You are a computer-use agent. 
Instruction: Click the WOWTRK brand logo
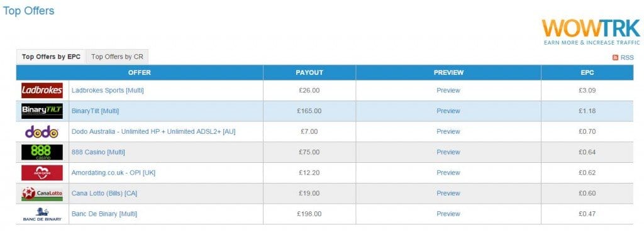point(591,31)
